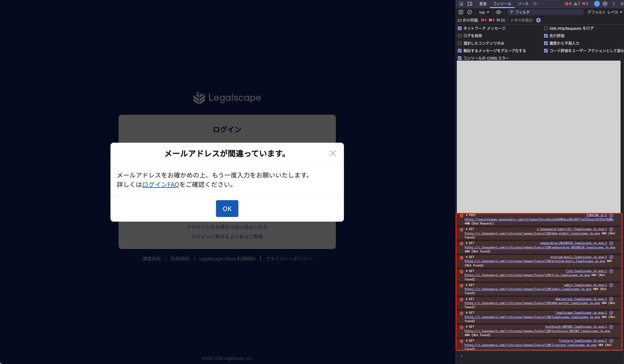Toggle the 先行評価 checkbox
Screen dimensions: 624x364
tap(546, 36)
